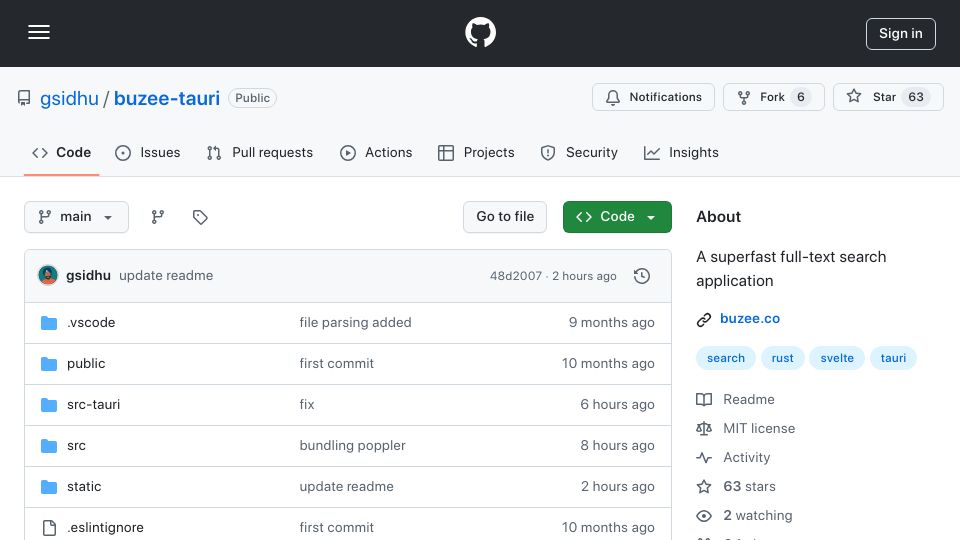Jump to Readme from About sidebar
Viewport: 960px width, 540px height.
pos(735,400)
